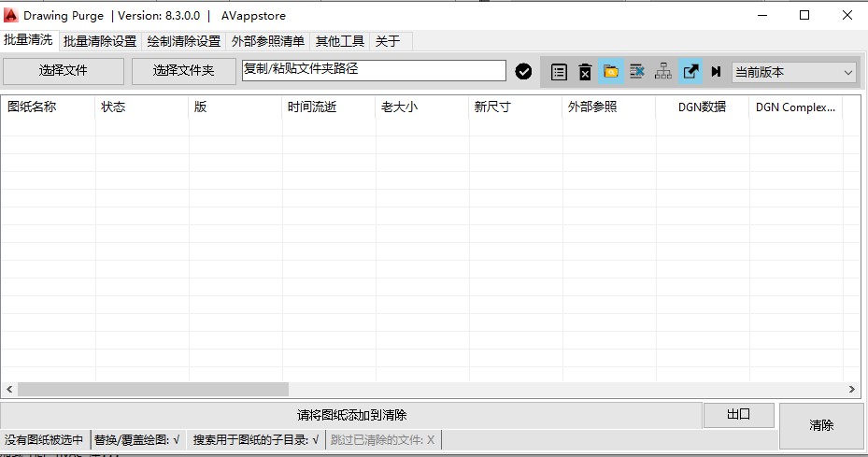The image size is (868, 457).
Task: Sort by the 图纸名称 column header
Action: pyautogui.click(x=33, y=107)
